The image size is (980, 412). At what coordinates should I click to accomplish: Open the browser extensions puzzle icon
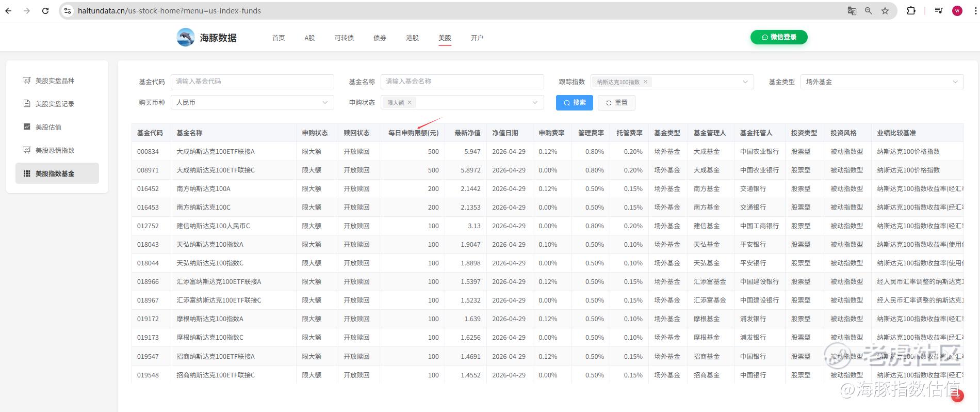tap(911, 10)
